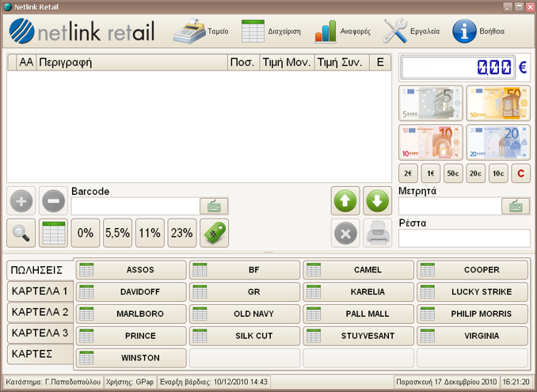Open the LUCKY STRIKE product category

[472, 291]
